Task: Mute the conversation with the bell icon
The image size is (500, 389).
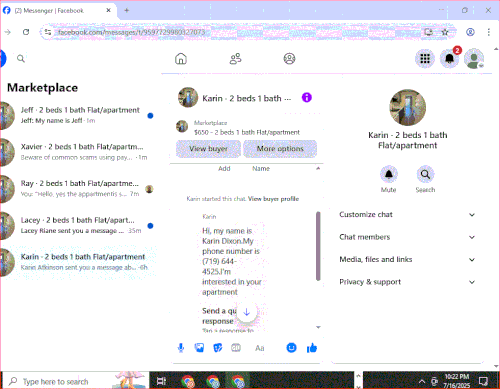Action: [389, 174]
